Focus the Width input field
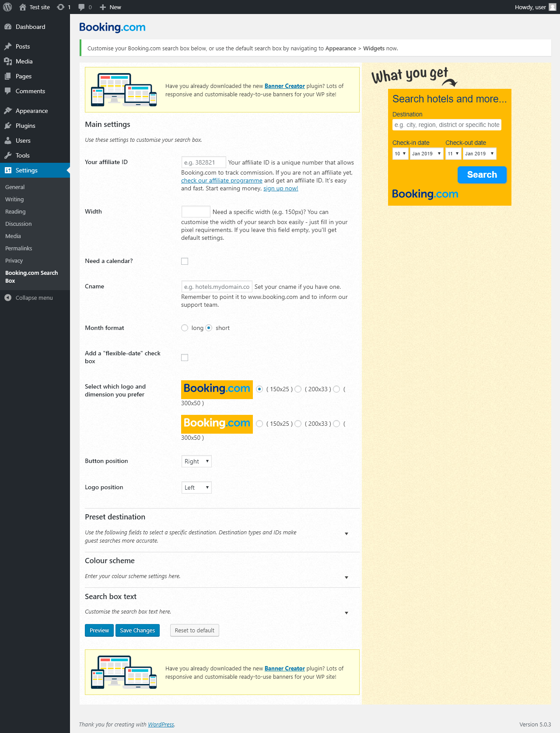560x733 pixels. point(196,212)
